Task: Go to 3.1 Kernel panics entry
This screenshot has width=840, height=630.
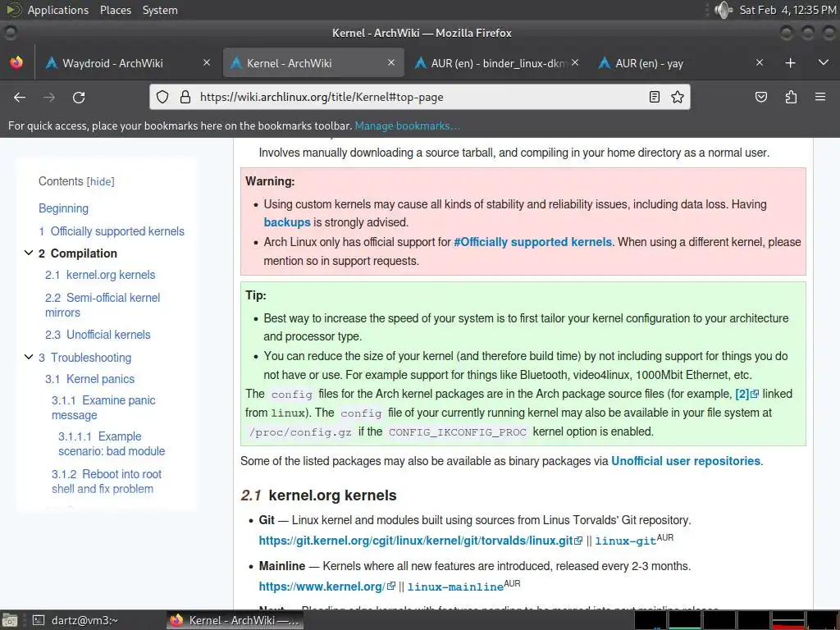Action: pos(89,379)
